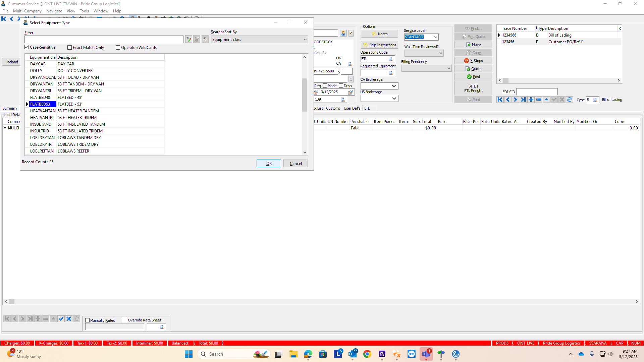Open Requested Equipment lookup icon
The width and height of the screenshot is (644, 362).
391,73
